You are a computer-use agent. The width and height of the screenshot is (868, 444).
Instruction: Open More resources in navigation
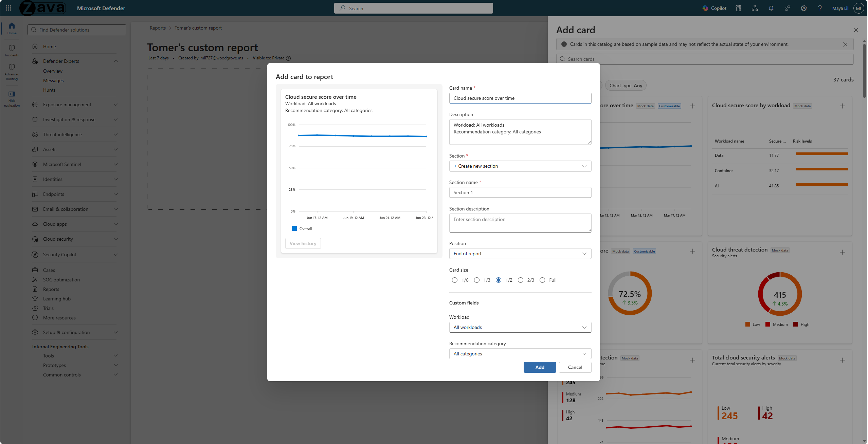tap(59, 318)
